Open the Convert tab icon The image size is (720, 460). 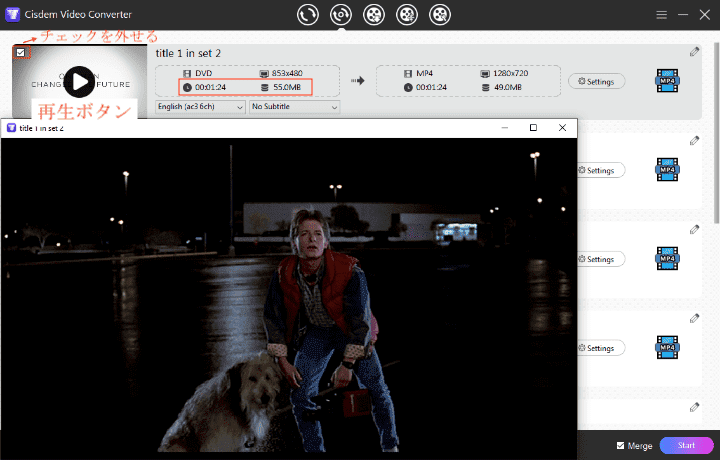pyautogui.click(x=308, y=15)
